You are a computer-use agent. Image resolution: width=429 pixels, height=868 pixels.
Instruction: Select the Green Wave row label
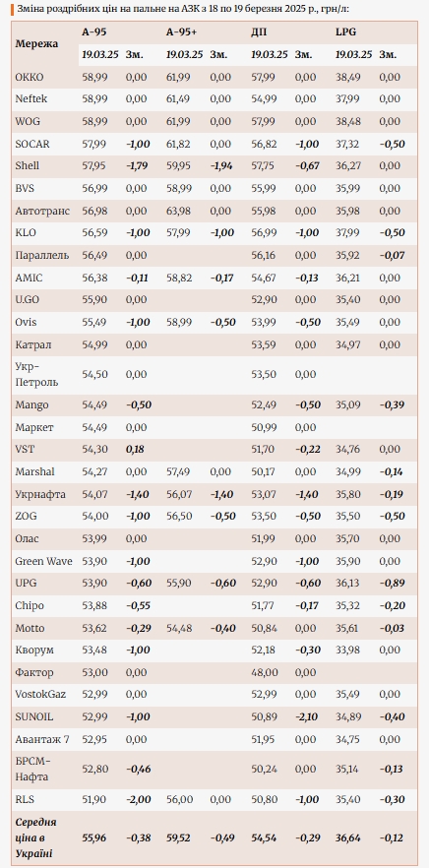[43, 561]
